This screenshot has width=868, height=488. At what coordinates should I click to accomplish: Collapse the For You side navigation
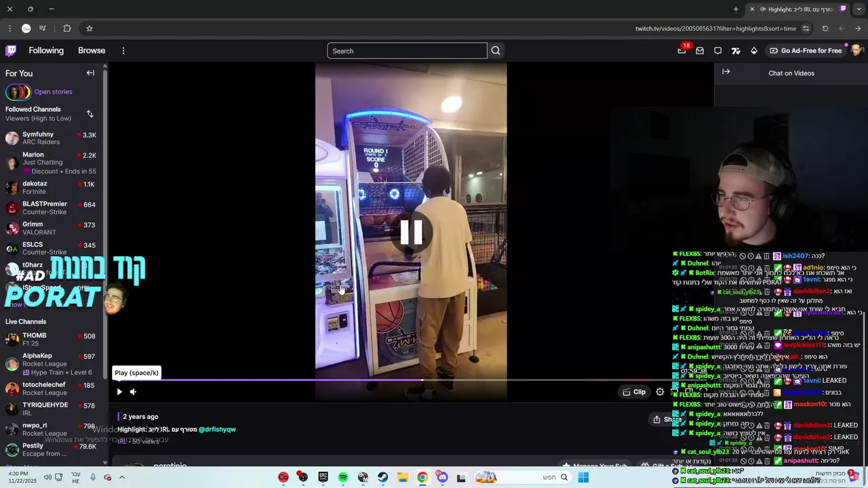click(90, 73)
